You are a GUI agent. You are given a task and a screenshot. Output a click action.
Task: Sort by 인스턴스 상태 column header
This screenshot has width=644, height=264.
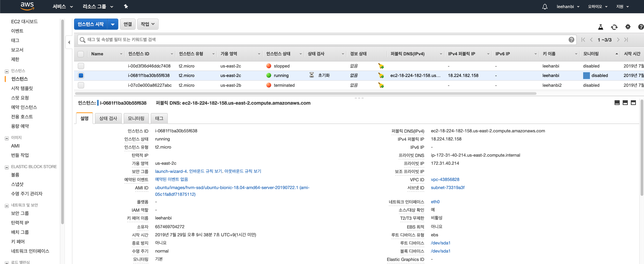coord(284,54)
